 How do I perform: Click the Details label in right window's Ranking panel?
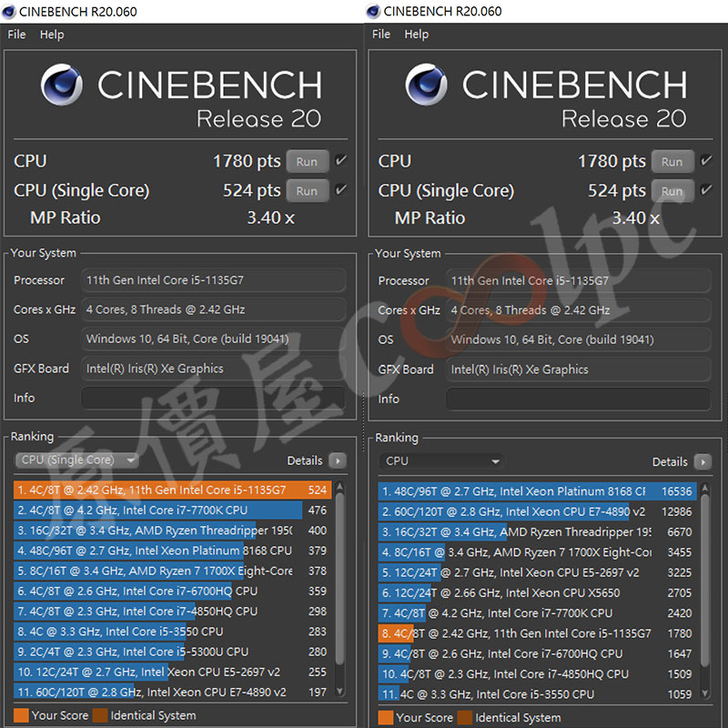[x=670, y=462]
